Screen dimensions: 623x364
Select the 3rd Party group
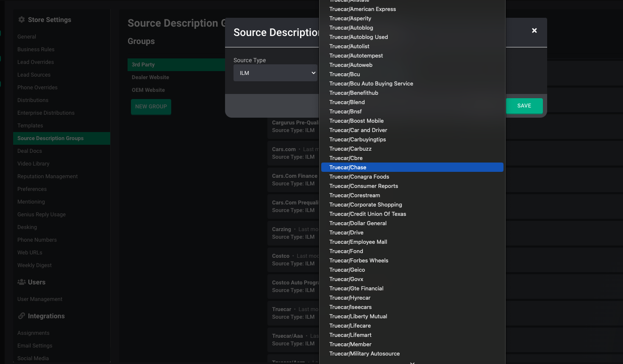coord(176,65)
